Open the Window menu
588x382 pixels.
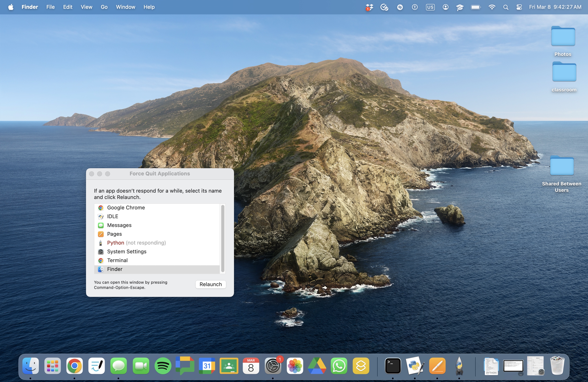pyautogui.click(x=126, y=7)
